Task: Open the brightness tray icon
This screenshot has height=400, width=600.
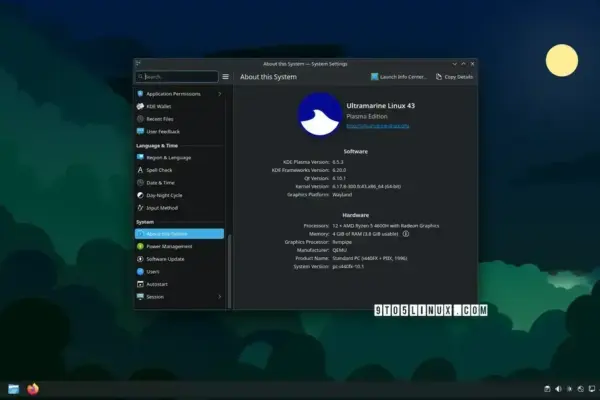Action: coord(569,389)
